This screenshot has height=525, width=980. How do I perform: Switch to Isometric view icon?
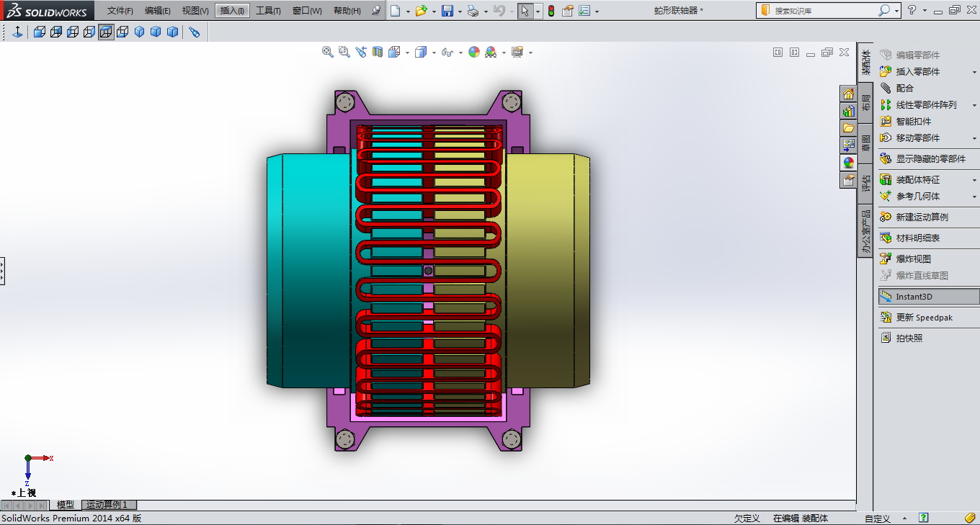click(x=139, y=32)
